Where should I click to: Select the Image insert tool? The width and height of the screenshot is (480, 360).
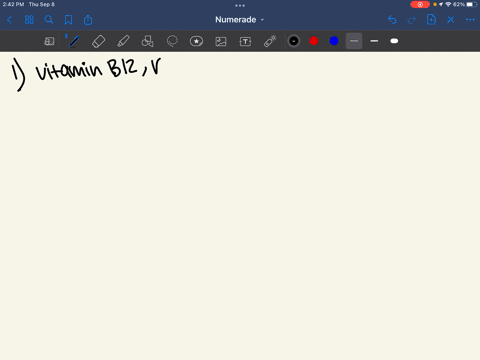tap(221, 41)
